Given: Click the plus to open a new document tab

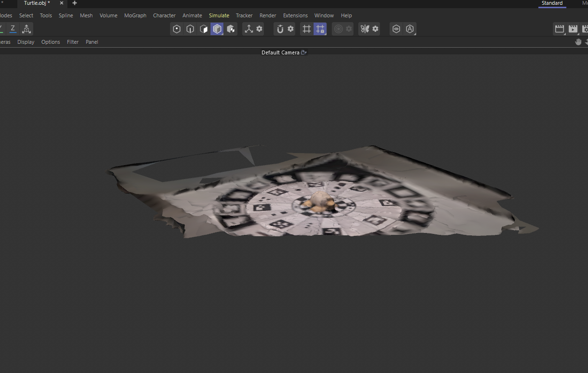Looking at the screenshot, I should point(74,3).
